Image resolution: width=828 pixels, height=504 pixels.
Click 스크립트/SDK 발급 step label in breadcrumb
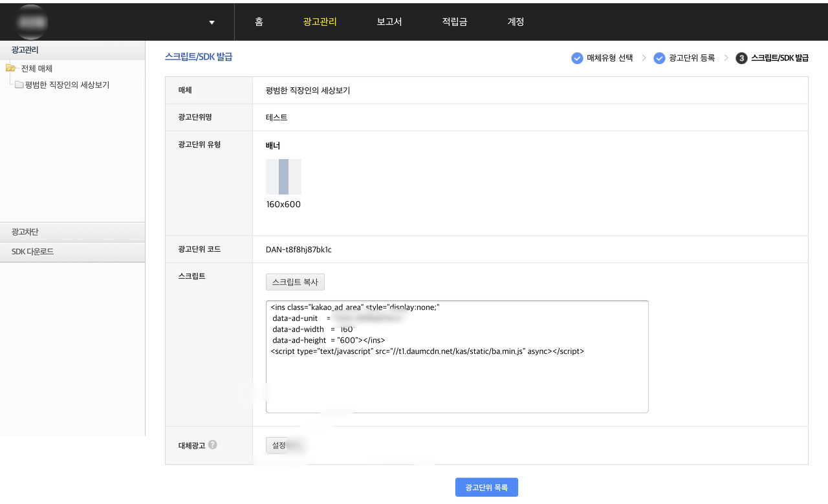coord(779,58)
